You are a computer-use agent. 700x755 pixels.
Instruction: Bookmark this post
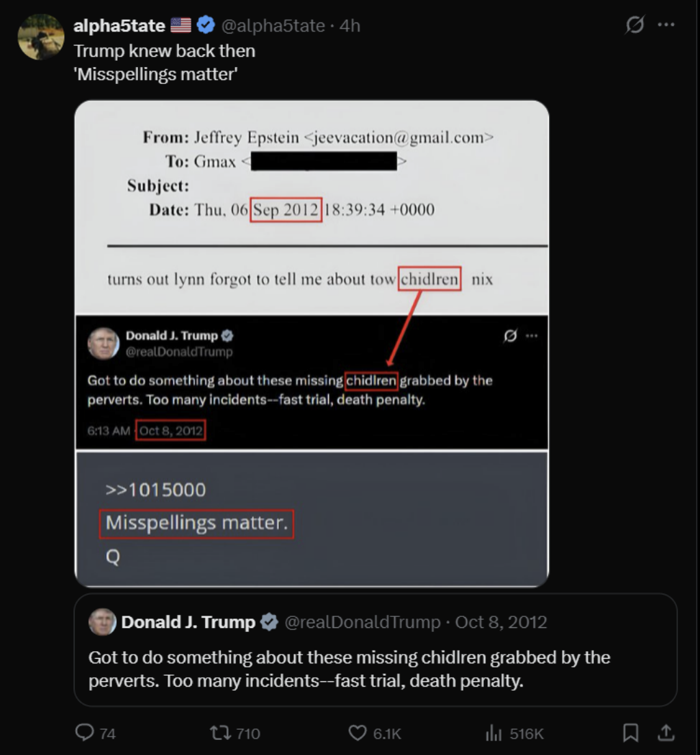coord(630,733)
